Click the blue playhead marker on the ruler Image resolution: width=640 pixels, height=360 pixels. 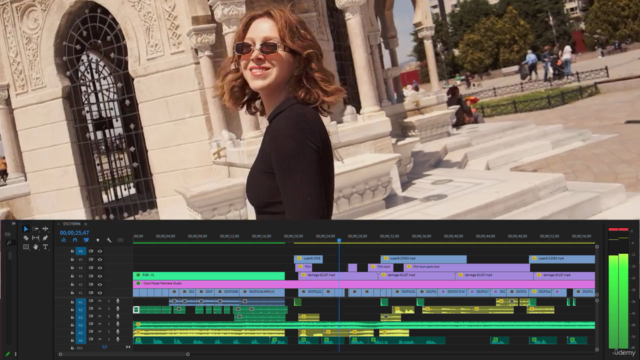tap(339, 240)
